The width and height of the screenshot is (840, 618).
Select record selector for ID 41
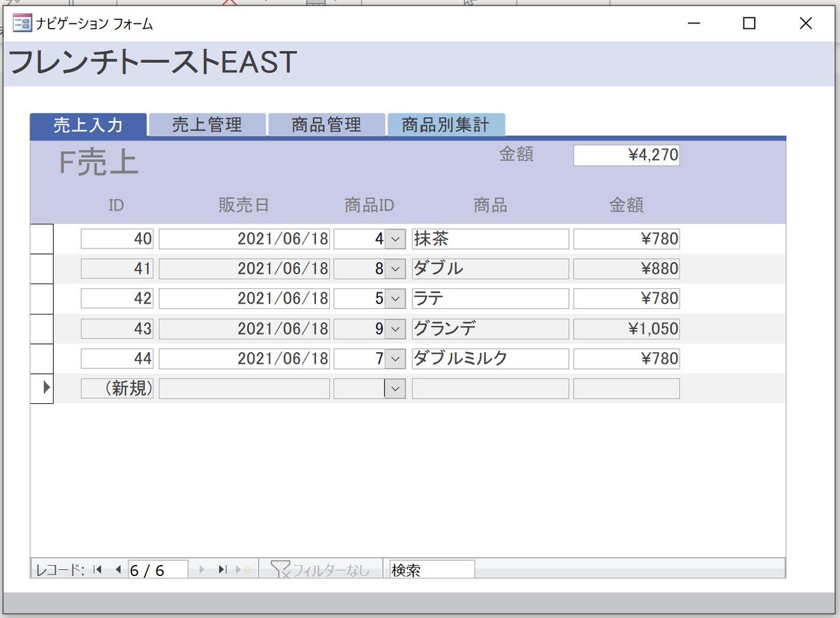(42, 268)
